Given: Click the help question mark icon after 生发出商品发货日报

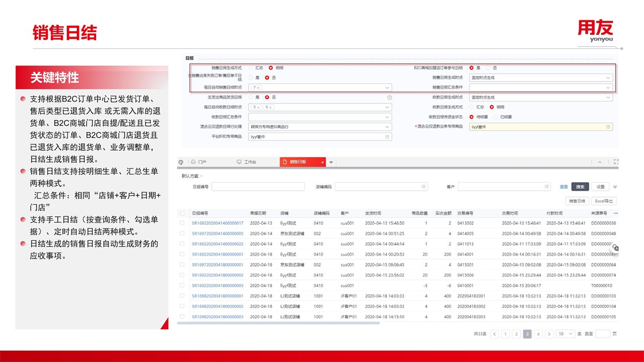Looking at the screenshot, I should (x=390, y=98).
